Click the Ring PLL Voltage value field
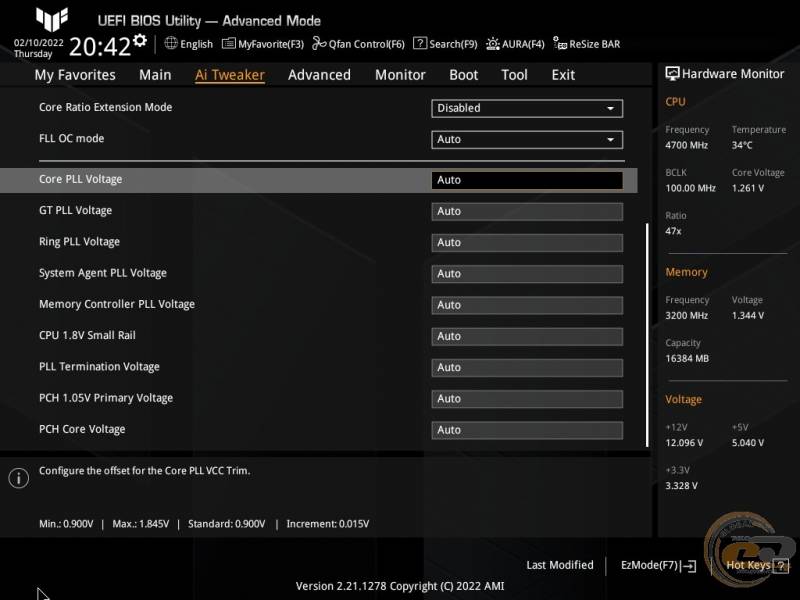Viewport: 800px width, 600px height. tap(527, 242)
